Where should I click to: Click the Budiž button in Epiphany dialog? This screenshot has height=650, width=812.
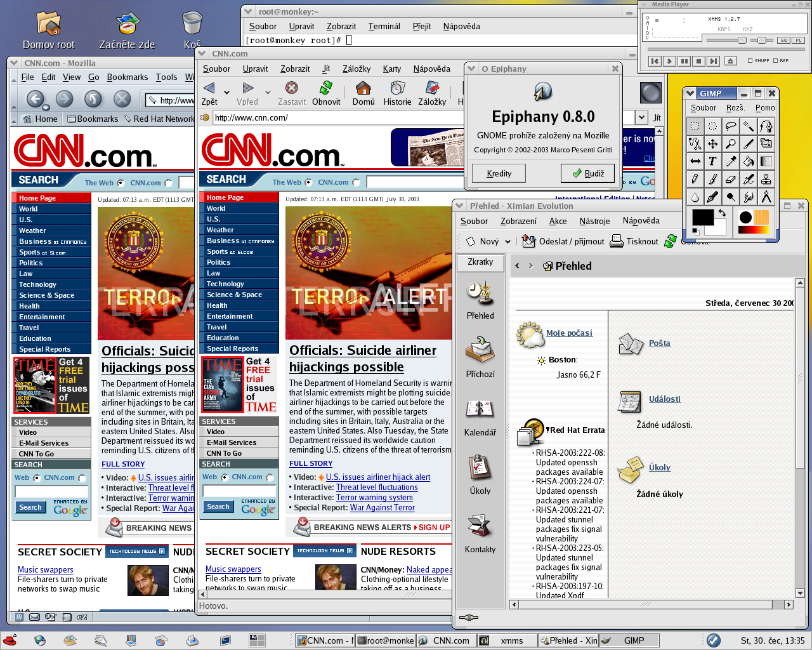pos(587,173)
